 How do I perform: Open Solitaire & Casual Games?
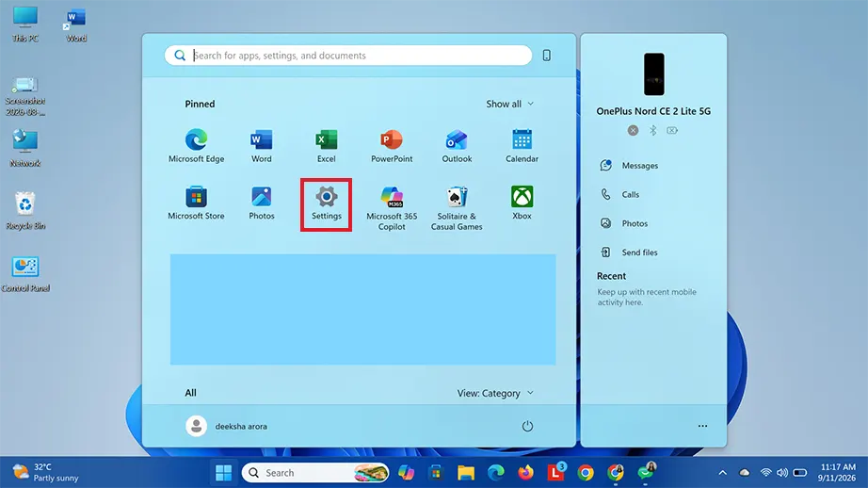[457, 207]
